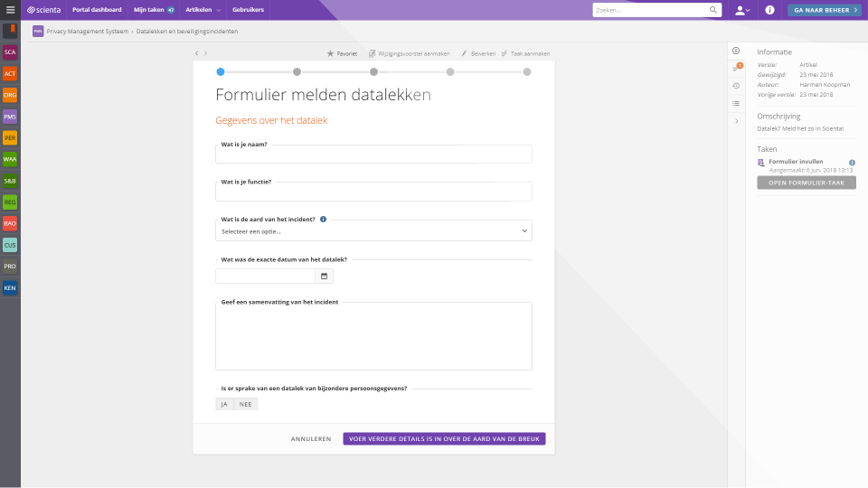Show the information panel tab icon
Screen dimensions: 868x488
[x=736, y=51]
